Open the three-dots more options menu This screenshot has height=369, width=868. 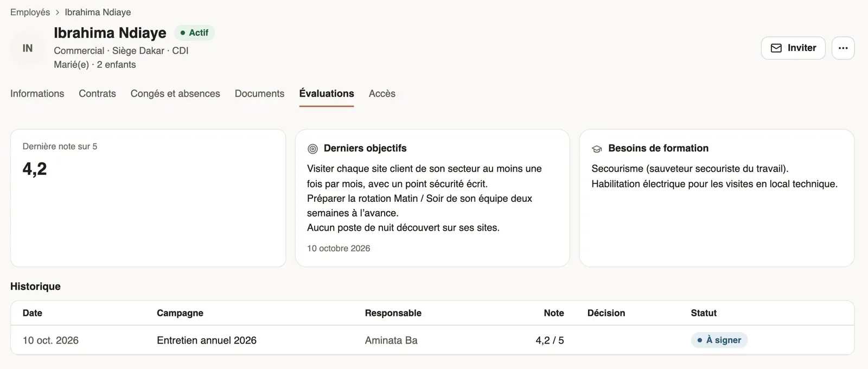[843, 48]
